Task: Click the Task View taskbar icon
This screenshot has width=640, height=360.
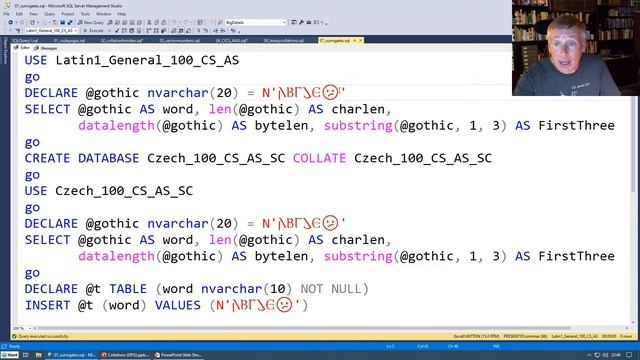Action: tap(26, 355)
